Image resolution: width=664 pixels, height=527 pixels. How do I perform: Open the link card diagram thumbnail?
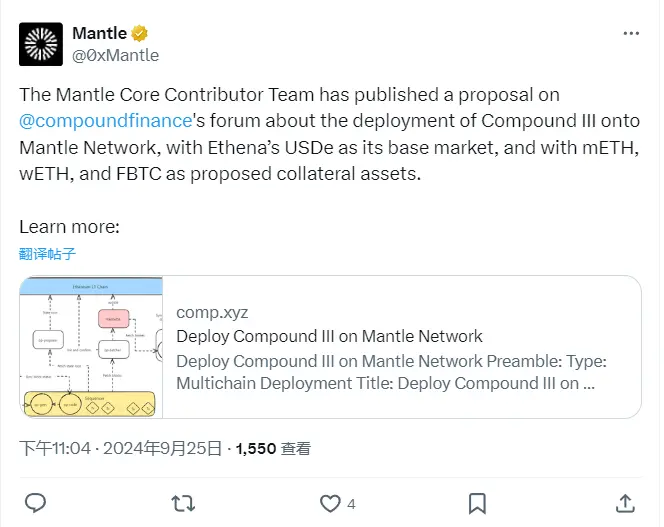click(91, 347)
